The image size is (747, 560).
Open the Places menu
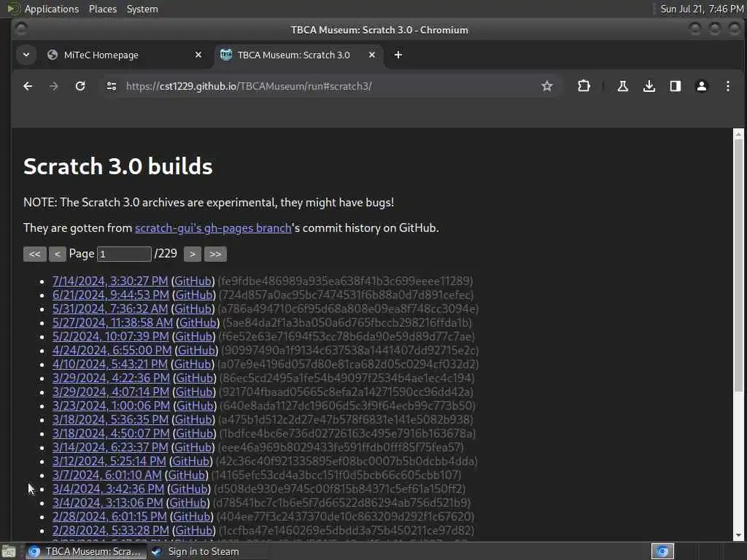tap(102, 9)
